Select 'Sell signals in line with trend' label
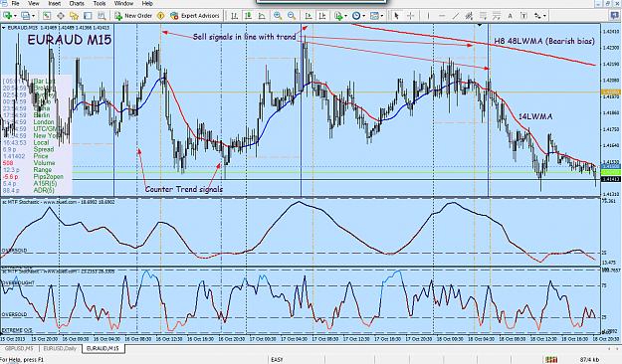Image resolution: width=622 pixels, height=364 pixels. click(x=245, y=37)
